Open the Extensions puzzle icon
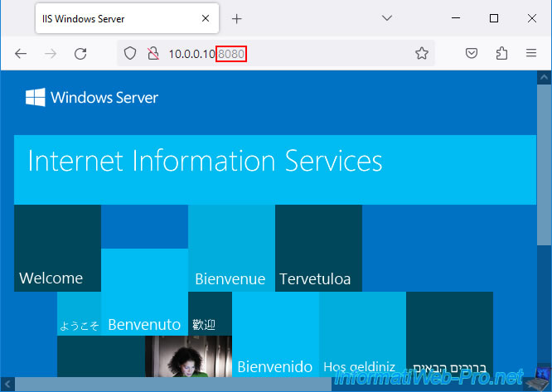 [501, 54]
